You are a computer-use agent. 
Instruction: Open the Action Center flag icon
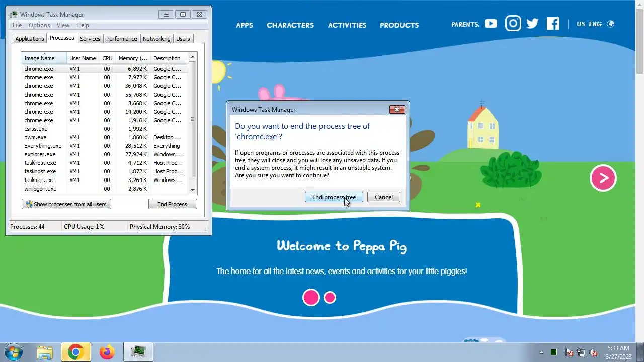[569, 352]
